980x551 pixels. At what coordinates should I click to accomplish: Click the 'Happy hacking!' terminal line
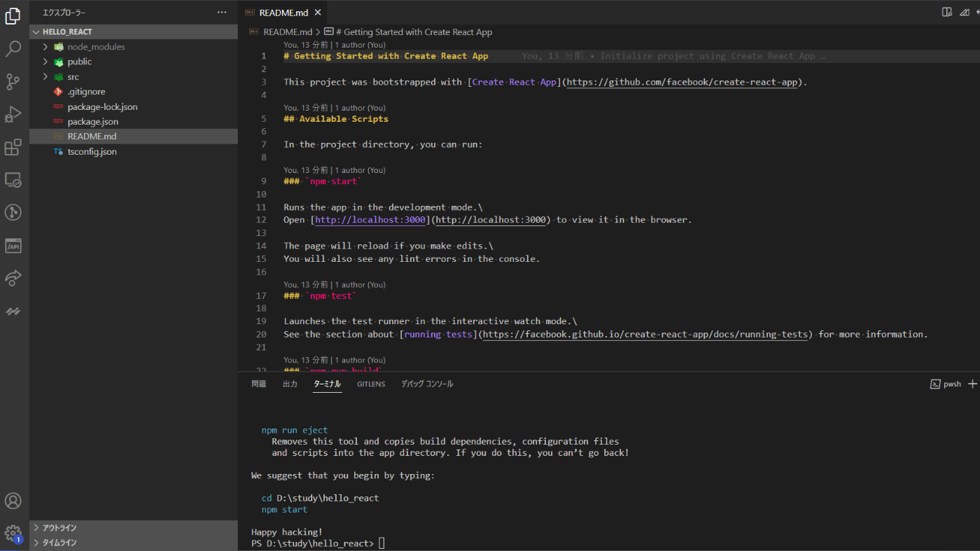[x=287, y=532]
